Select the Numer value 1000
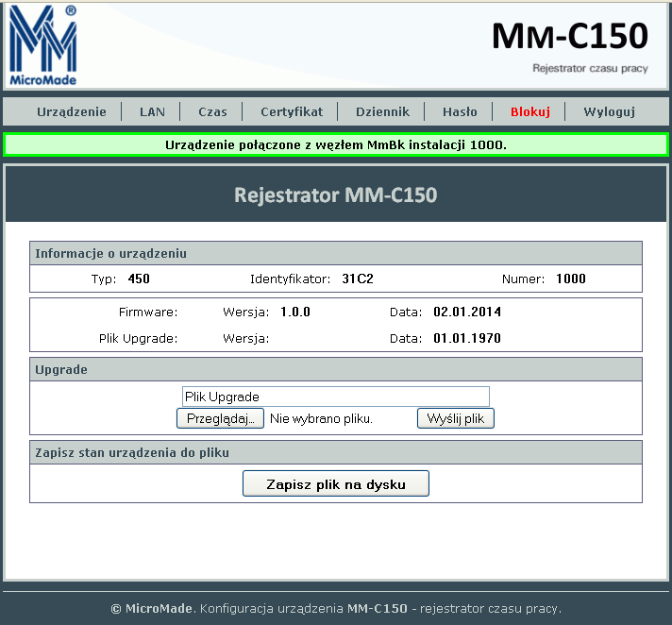Viewport: 672px width, 625px height. tap(570, 279)
